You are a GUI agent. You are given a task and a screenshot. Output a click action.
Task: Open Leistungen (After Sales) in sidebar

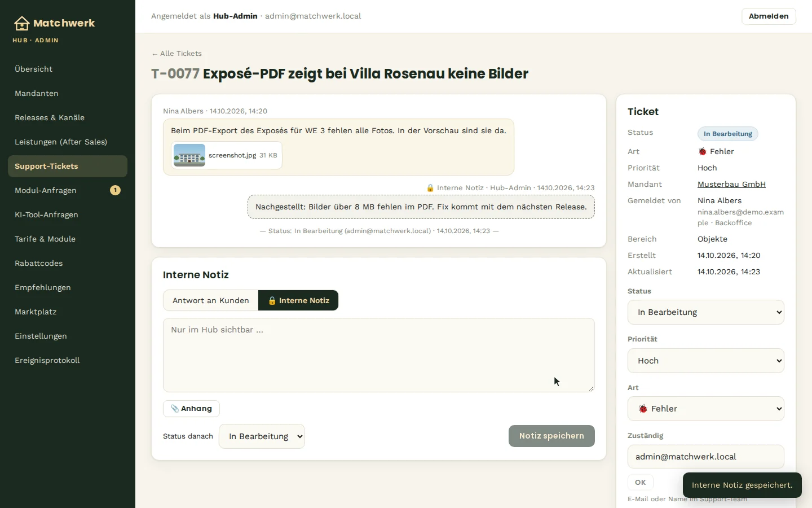pos(68,142)
